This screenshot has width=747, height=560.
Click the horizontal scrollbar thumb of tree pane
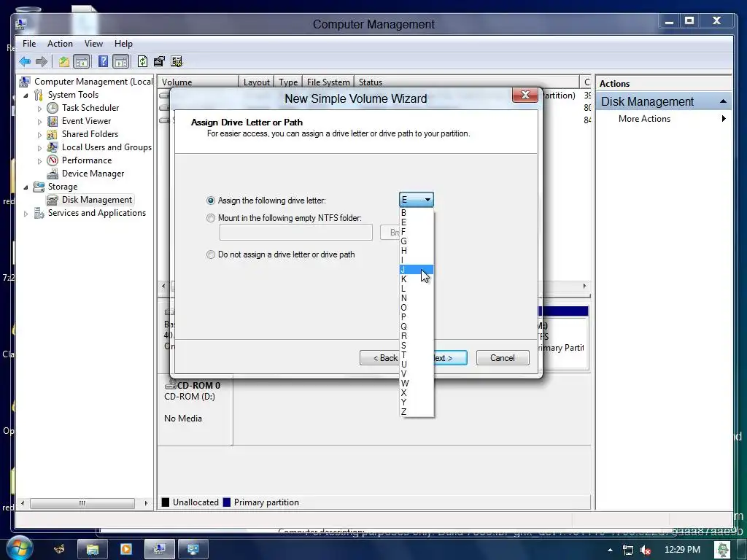(82, 503)
